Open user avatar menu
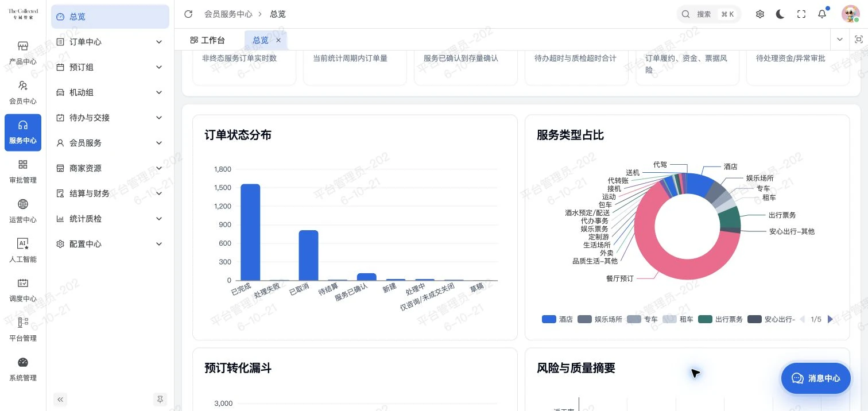The width and height of the screenshot is (868, 411). 851,14
